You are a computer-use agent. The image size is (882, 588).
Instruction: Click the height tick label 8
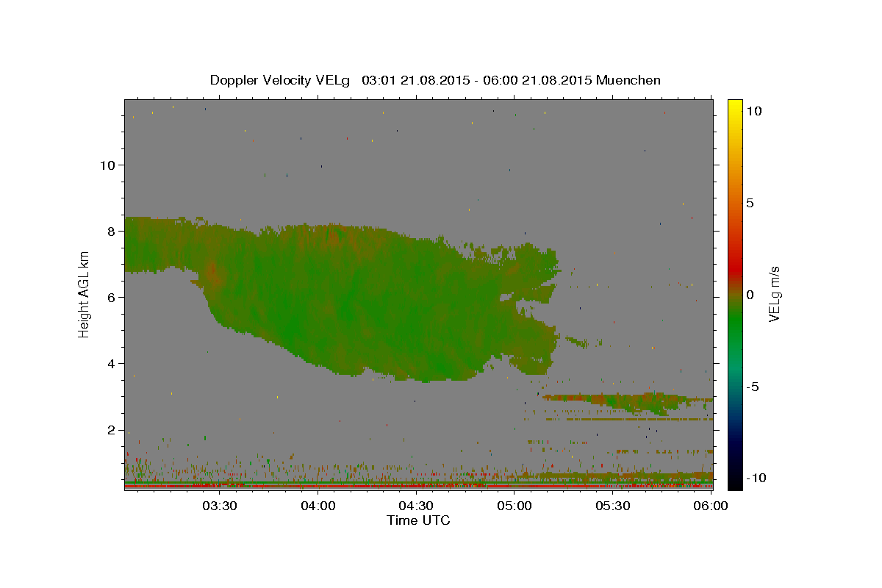[x=112, y=231]
